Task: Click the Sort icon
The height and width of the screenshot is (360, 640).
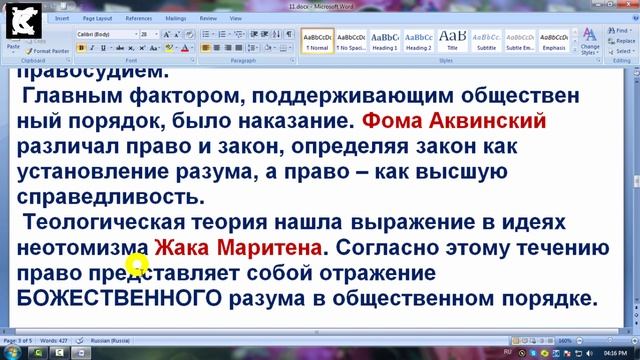Action: (x=276, y=35)
